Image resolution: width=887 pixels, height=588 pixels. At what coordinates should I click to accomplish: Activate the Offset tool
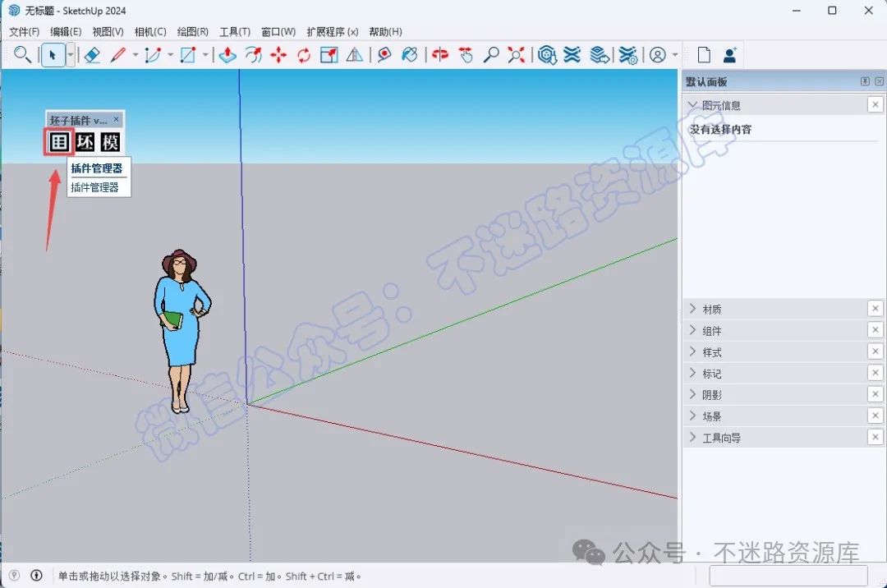(254, 55)
